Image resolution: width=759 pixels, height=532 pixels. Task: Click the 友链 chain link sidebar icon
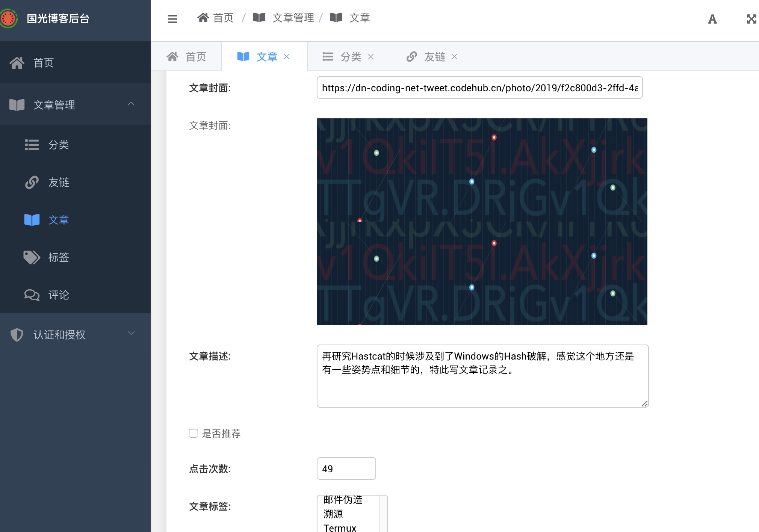(32, 182)
